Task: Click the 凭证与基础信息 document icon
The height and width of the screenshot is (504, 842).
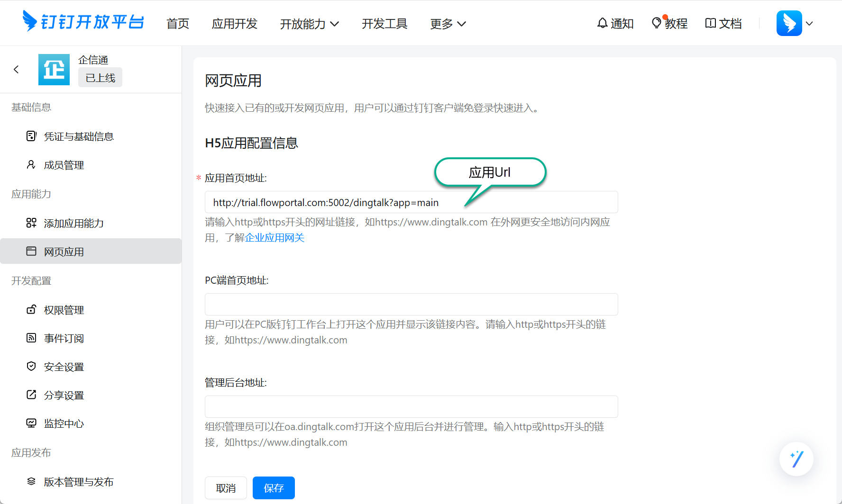Action: [31, 136]
